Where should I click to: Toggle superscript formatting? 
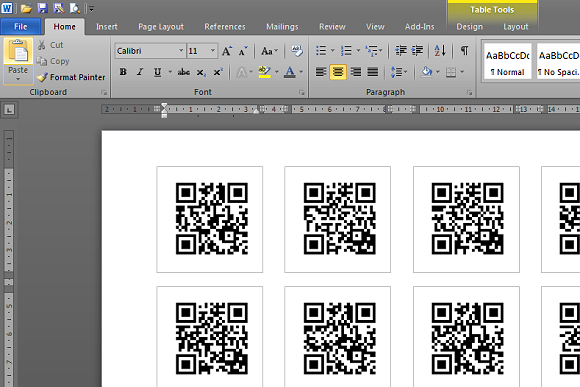click(218, 72)
